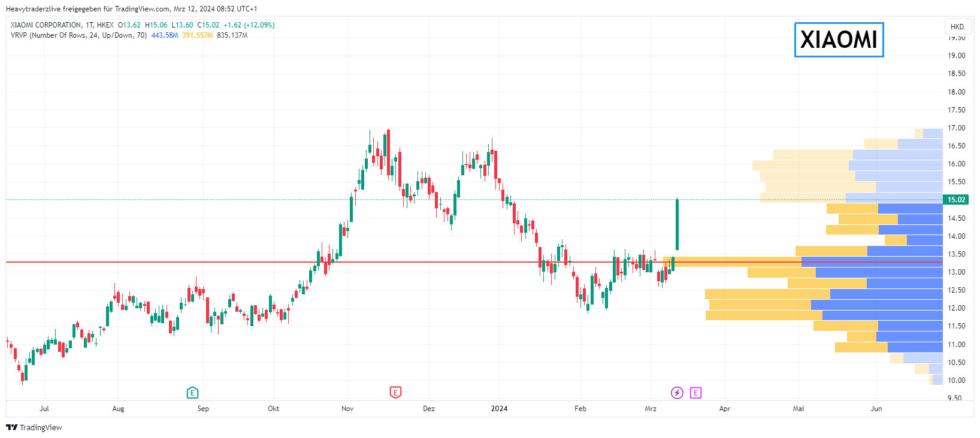Click the close value C15.02 in legend
The height and width of the screenshot is (438, 980).
pos(208,25)
